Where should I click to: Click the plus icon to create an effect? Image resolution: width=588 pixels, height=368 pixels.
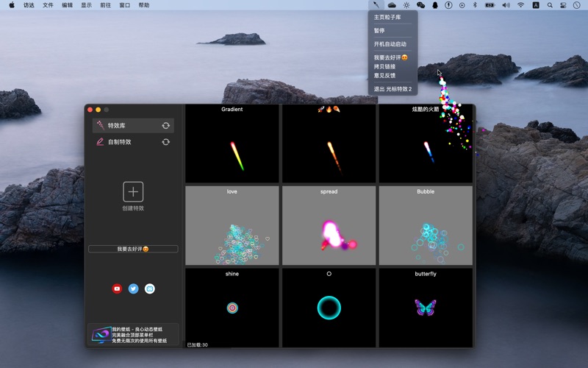[133, 191]
